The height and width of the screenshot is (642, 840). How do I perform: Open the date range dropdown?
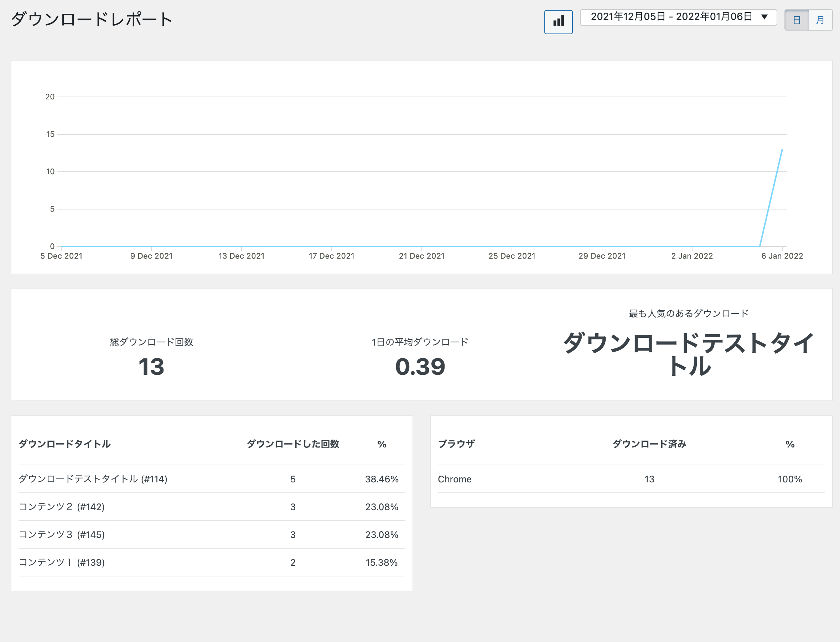[678, 17]
